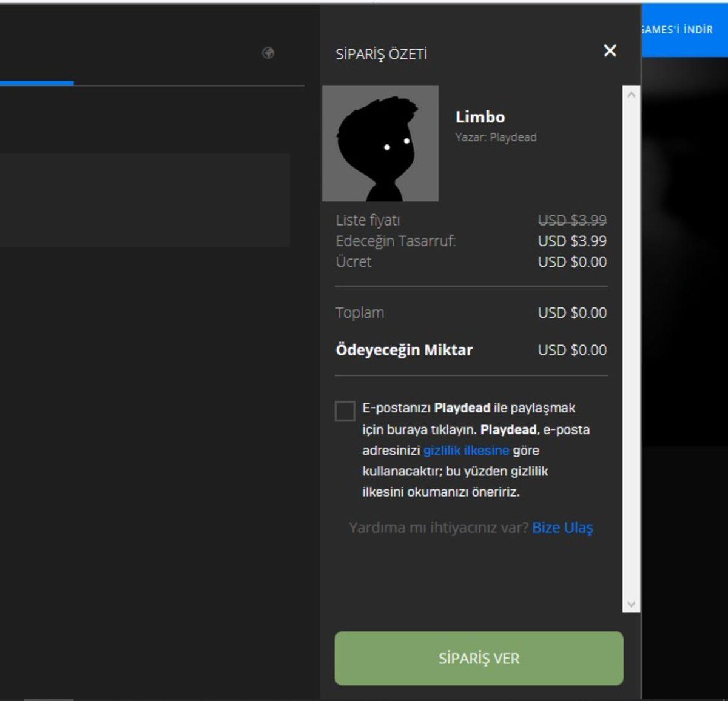Click the Ücret fee value USD $0.00
Viewport: 728px width, 701px height.
(x=573, y=262)
